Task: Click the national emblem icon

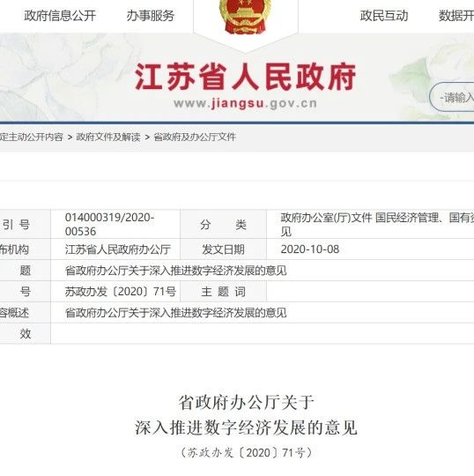Action: [x=246, y=16]
